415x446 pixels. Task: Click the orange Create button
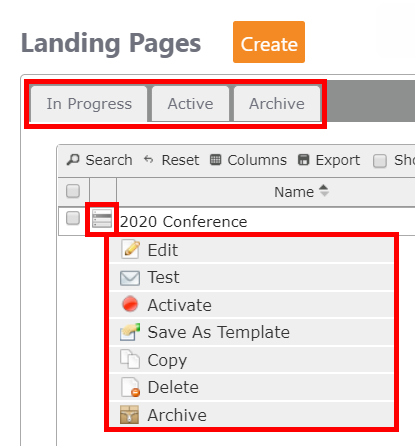[269, 42]
